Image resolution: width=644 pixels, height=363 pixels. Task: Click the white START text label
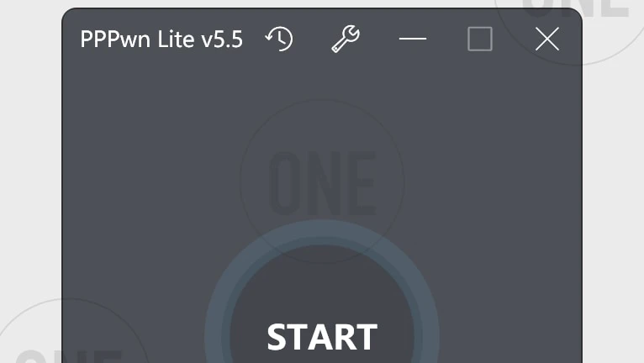tap(322, 337)
